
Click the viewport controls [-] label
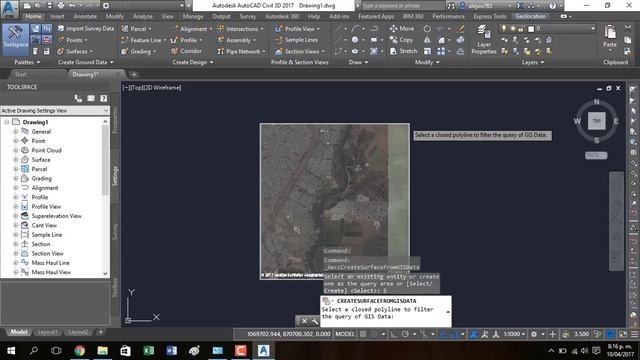[126, 87]
